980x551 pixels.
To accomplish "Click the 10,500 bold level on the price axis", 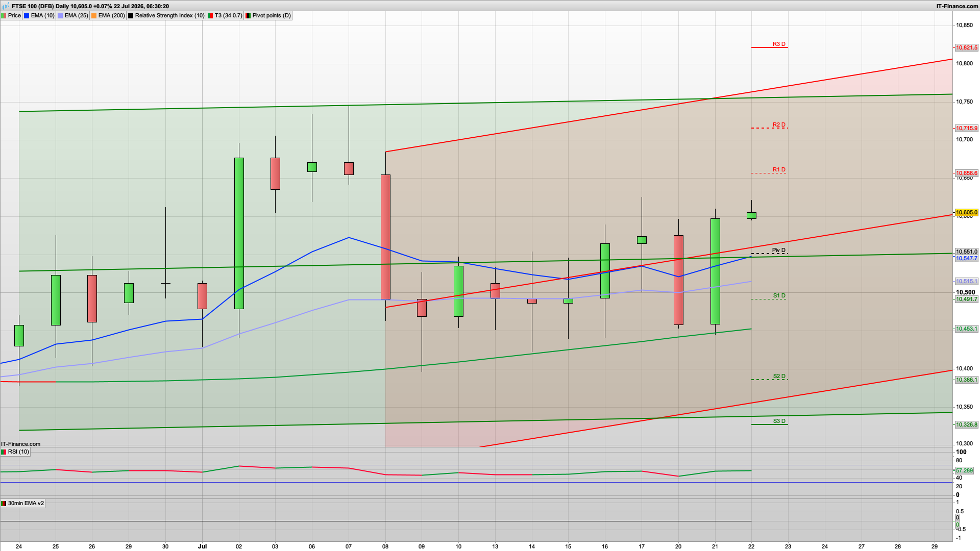I will pyautogui.click(x=965, y=293).
